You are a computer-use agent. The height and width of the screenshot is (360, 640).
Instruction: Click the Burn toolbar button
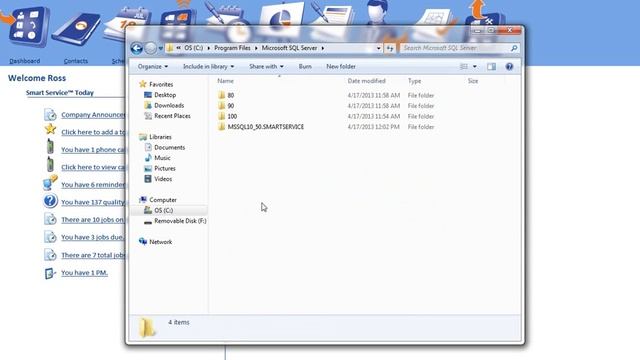(305, 66)
